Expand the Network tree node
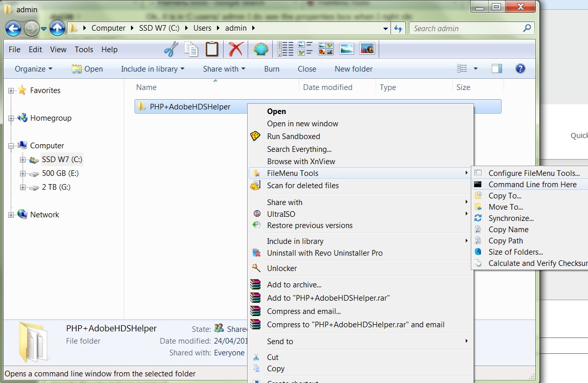 pos(11,215)
